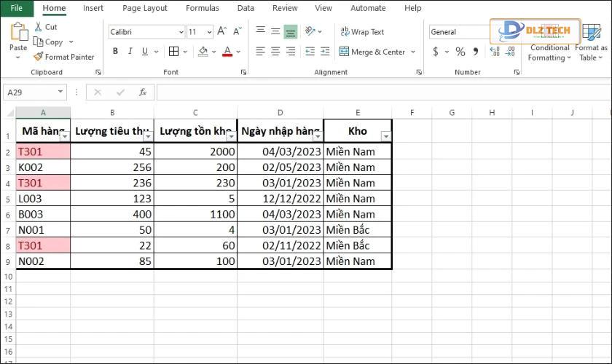This screenshot has width=612, height=364.
Task: Toggle Bottom Align highlighted button
Action: [x=291, y=32]
